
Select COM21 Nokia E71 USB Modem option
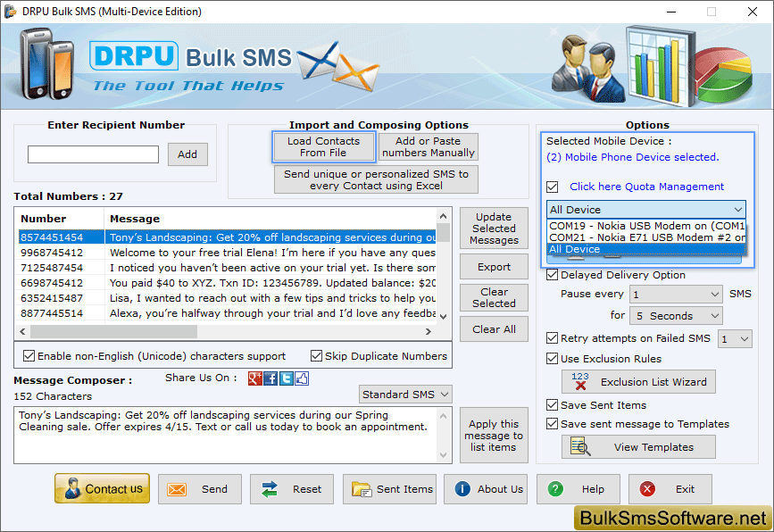pos(646,237)
